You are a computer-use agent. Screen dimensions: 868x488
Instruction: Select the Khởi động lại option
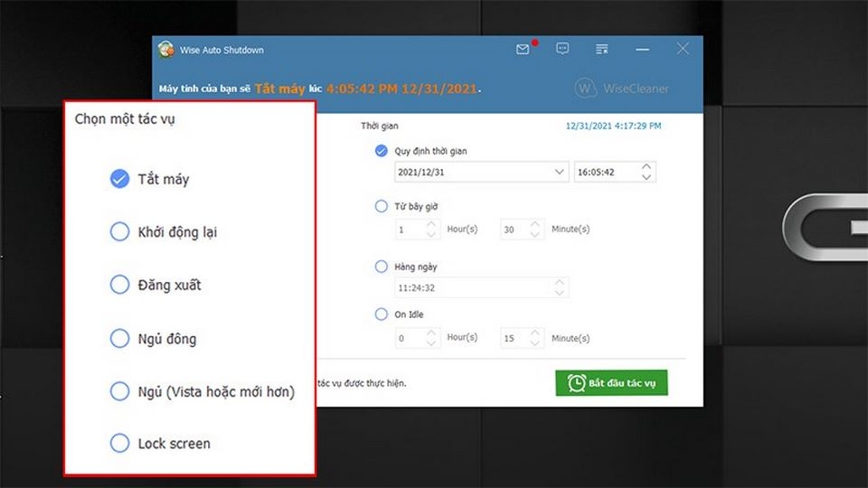(119, 232)
